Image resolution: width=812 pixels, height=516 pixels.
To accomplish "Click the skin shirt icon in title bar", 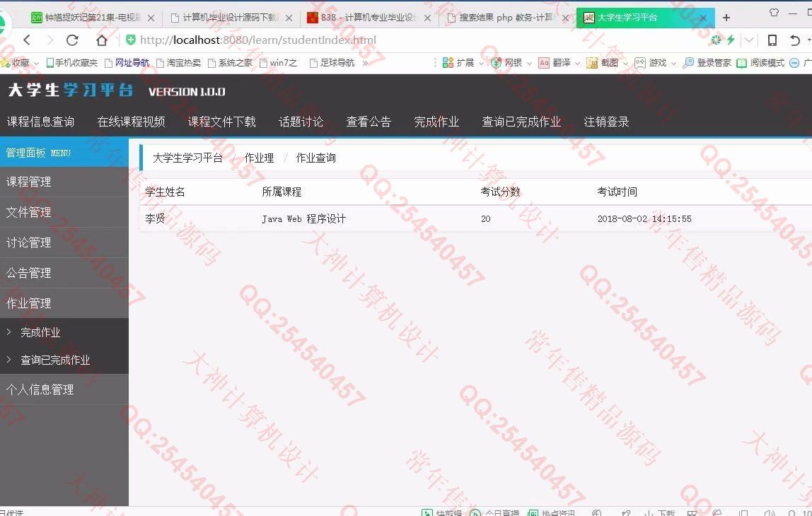I will coord(775,13).
